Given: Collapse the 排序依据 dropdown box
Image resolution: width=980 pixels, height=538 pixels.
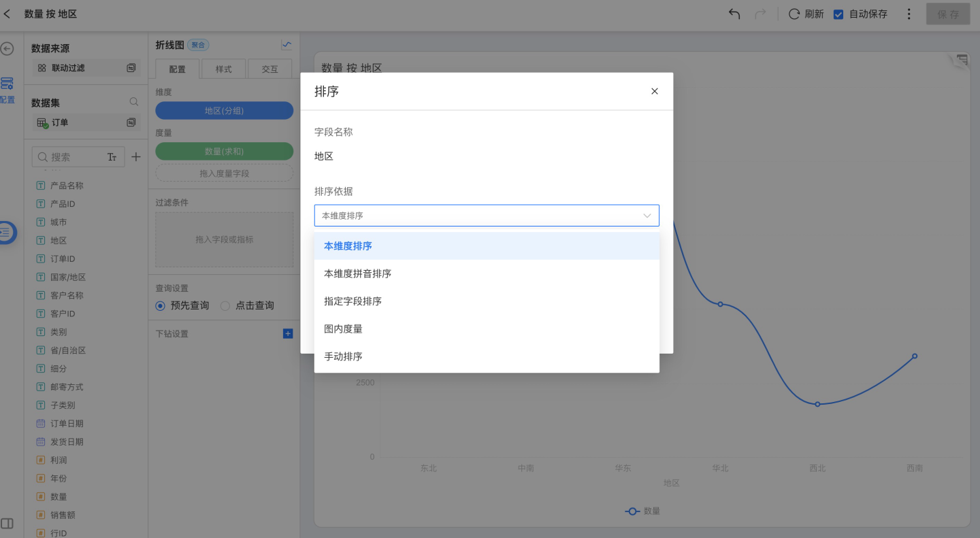Looking at the screenshot, I should (x=487, y=216).
